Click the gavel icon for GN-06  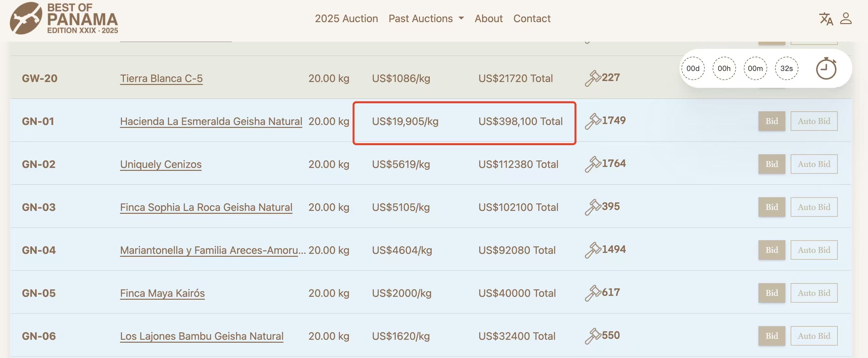[x=593, y=336]
